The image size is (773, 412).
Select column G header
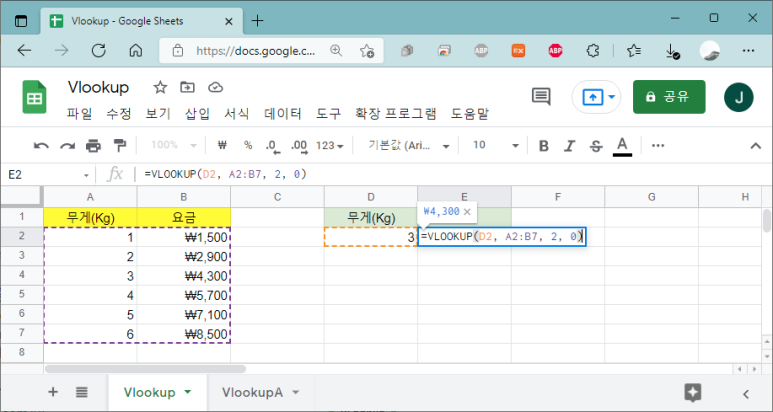(x=651, y=197)
